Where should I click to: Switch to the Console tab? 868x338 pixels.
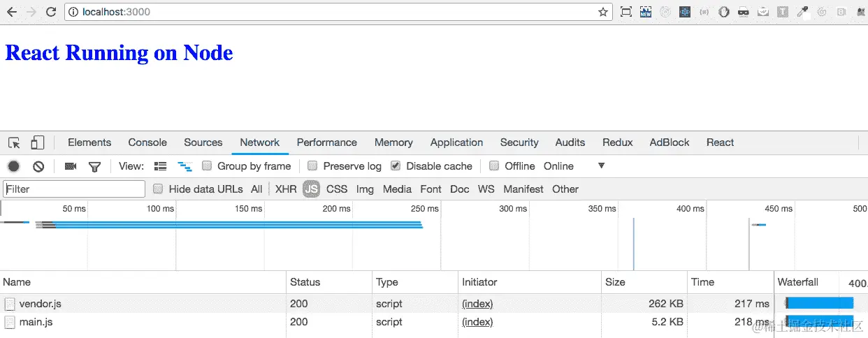(x=147, y=142)
